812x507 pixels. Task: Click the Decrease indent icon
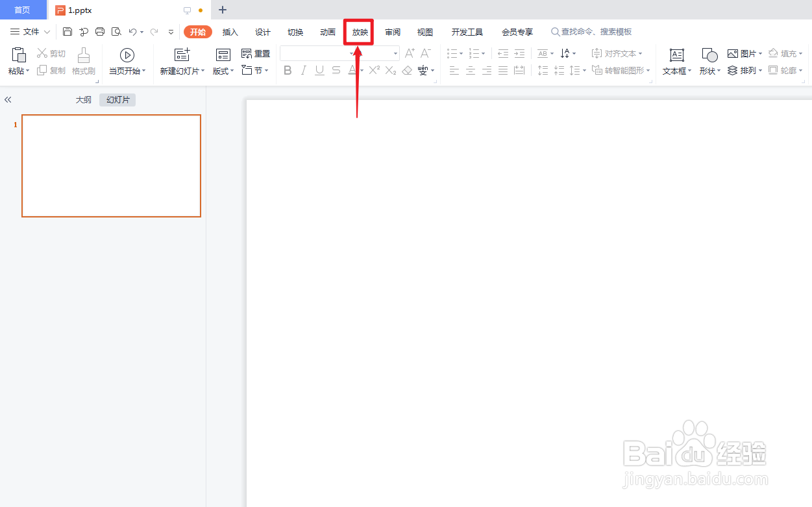[x=503, y=54]
